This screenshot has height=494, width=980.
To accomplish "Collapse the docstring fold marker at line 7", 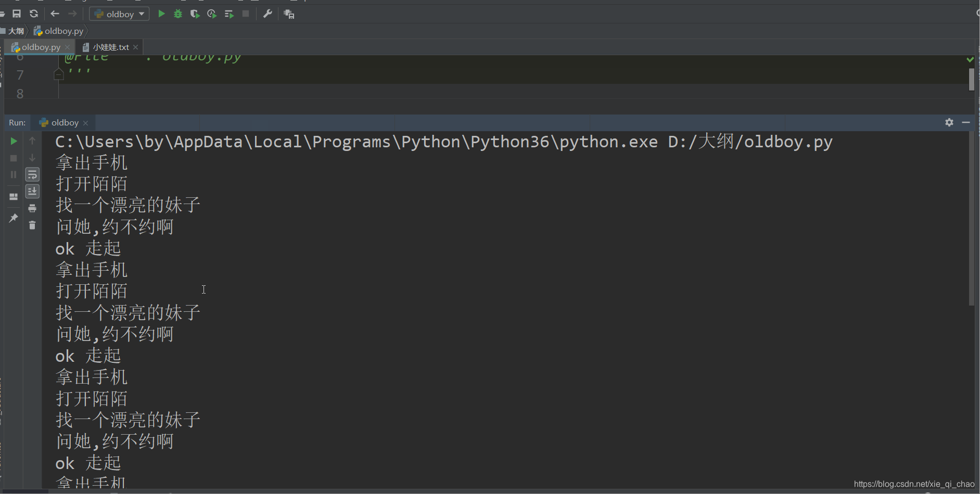I will click(x=59, y=74).
